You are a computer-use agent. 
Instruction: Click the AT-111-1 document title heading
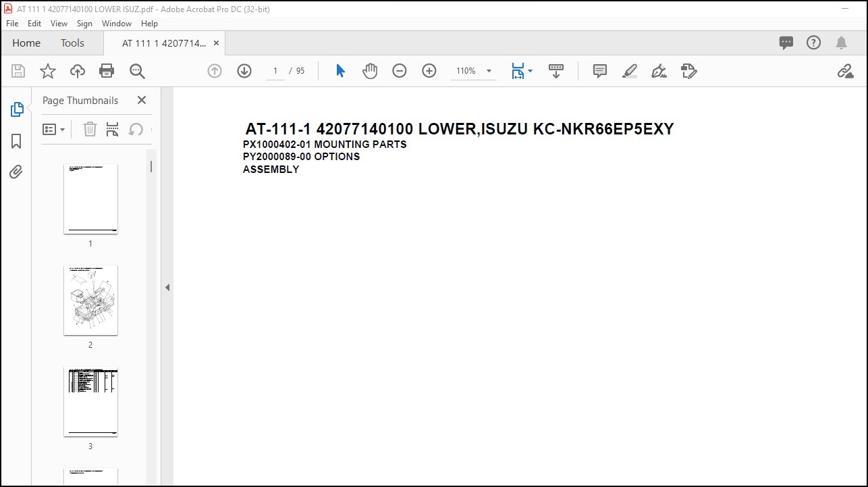[460, 129]
